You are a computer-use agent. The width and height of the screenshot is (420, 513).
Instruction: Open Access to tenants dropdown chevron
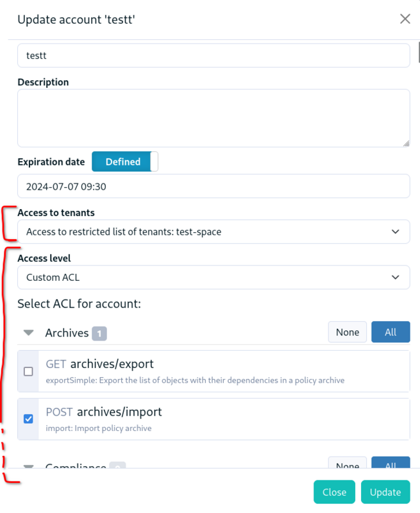point(395,231)
